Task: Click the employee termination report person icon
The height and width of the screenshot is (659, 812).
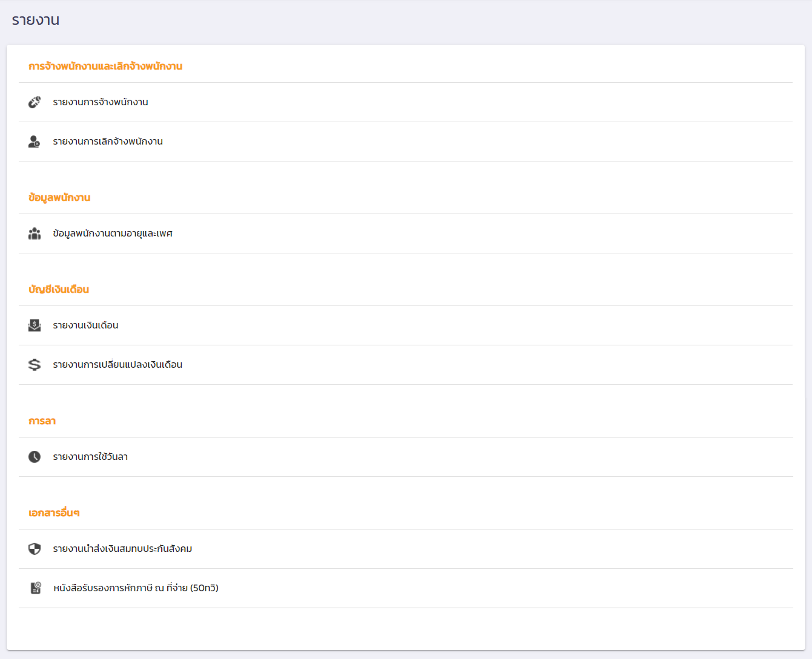Action: [34, 142]
